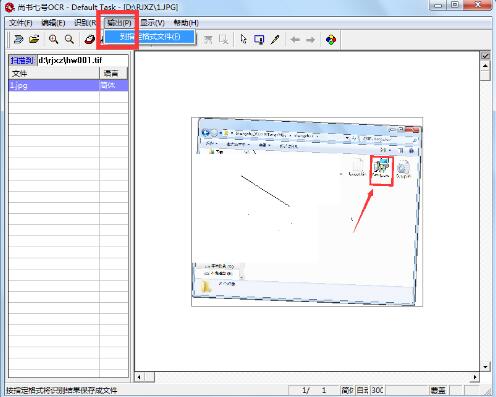Click scan path field d:\rjxz\hw001.tif
The image size is (496, 397).
pos(82,60)
